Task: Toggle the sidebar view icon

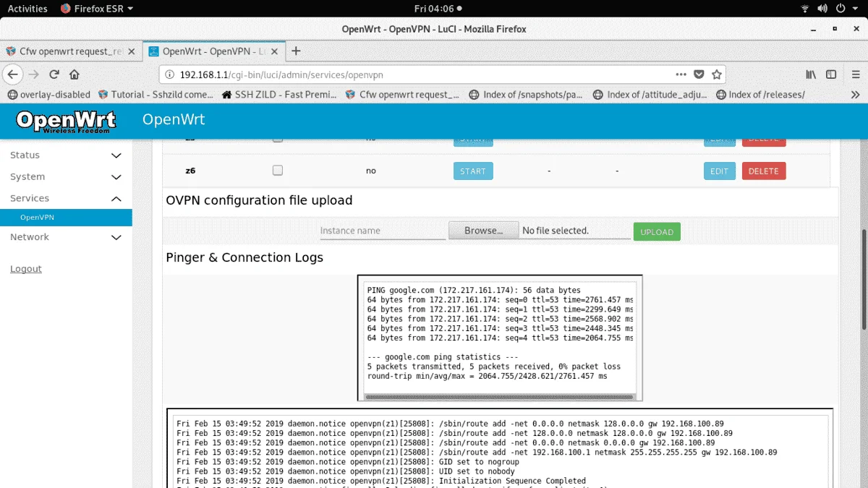Action: (x=831, y=74)
